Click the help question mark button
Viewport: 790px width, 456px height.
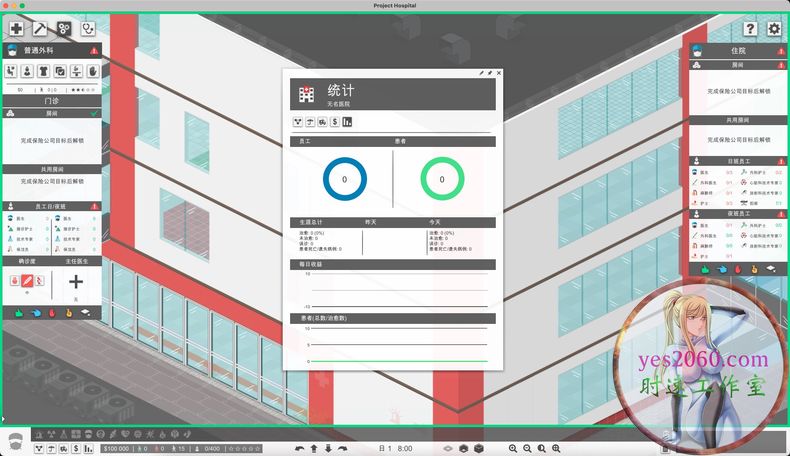coord(750,29)
